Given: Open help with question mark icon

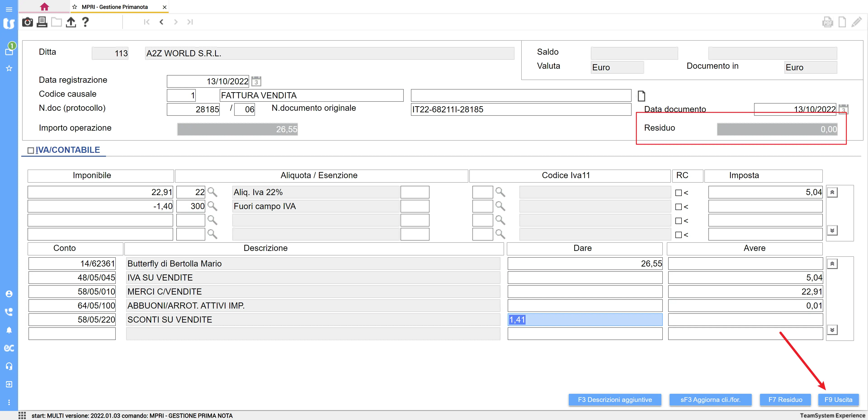Looking at the screenshot, I should coord(85,22).
